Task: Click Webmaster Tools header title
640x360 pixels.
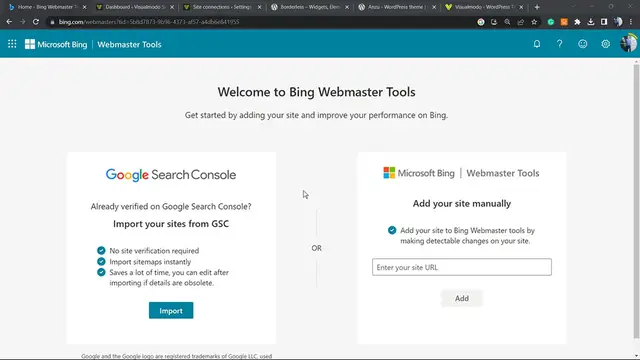Action: click(x=129, y=44)
